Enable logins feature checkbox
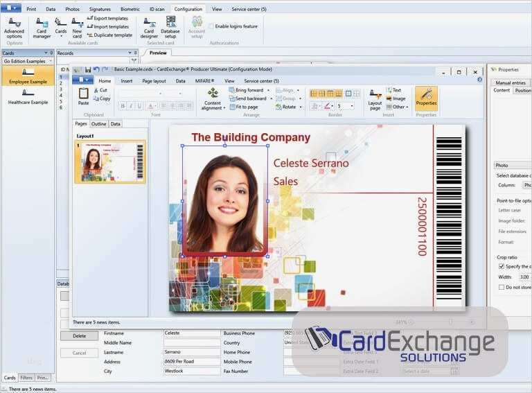The image size is (532, 393). click(x=211, y=26)
